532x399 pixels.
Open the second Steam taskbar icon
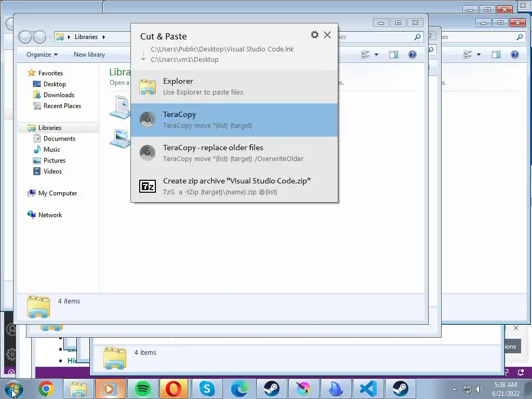pos(401,389)
